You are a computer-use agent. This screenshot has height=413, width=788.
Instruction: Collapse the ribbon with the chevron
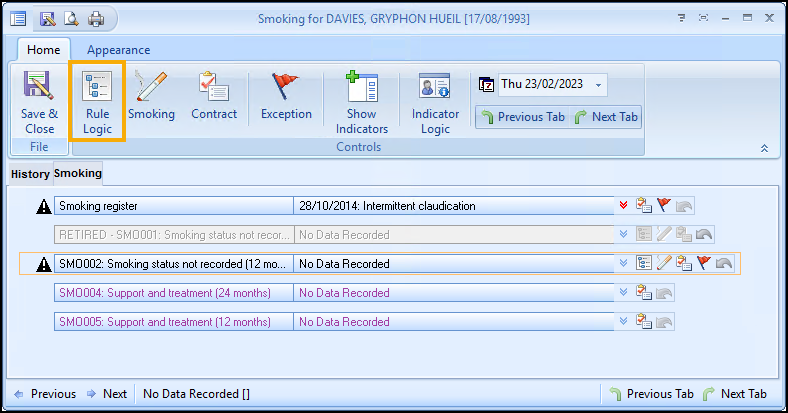(764, 148)
